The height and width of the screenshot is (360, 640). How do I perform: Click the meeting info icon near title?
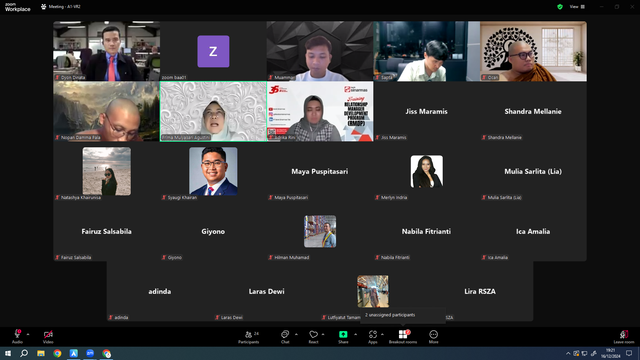click(x=44, y=7)
